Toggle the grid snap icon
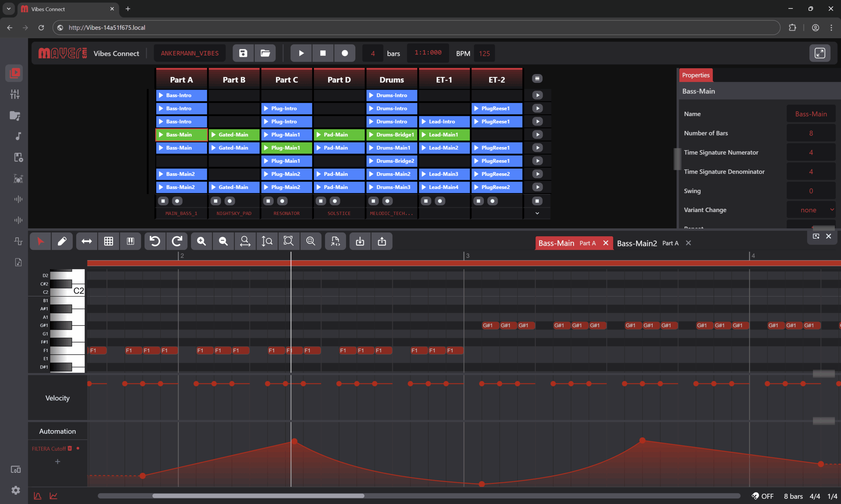 click(x=108, y=241)
